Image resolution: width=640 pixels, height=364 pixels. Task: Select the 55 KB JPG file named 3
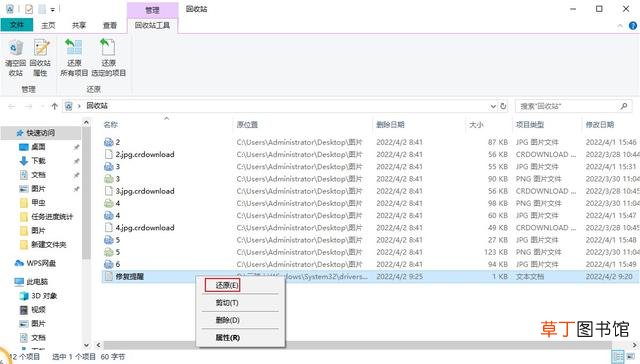pos(118,166)
